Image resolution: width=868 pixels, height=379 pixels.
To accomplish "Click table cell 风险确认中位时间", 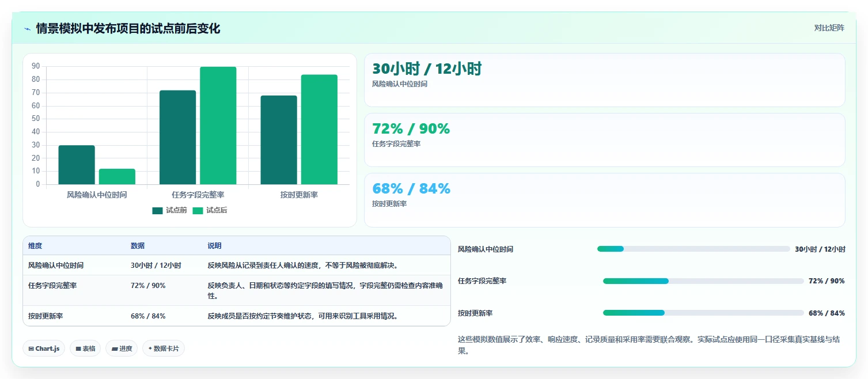I will pos(56,266).
